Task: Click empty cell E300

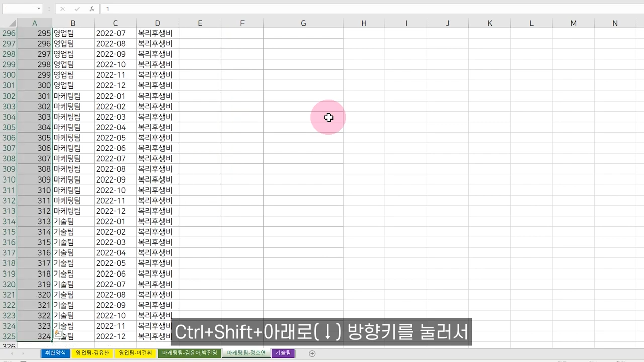Action: (x=200, y=75)
